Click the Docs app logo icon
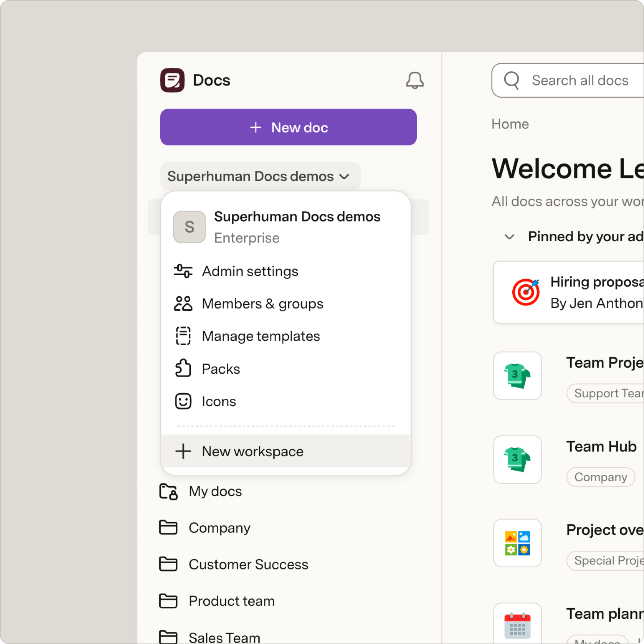644x644 pixels. pos(172,80)
